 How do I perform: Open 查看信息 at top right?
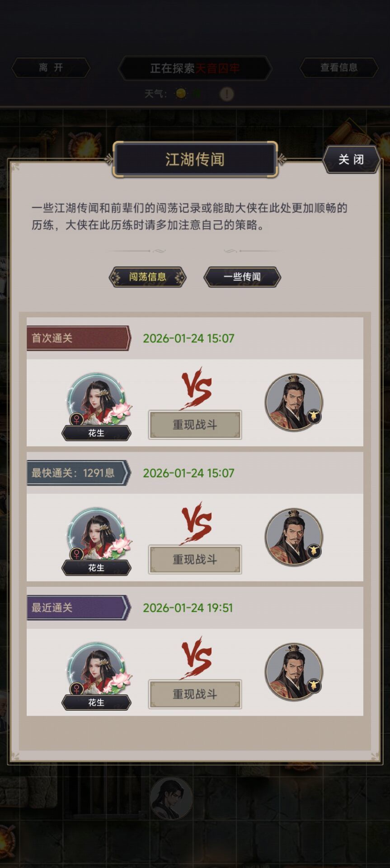339,68
